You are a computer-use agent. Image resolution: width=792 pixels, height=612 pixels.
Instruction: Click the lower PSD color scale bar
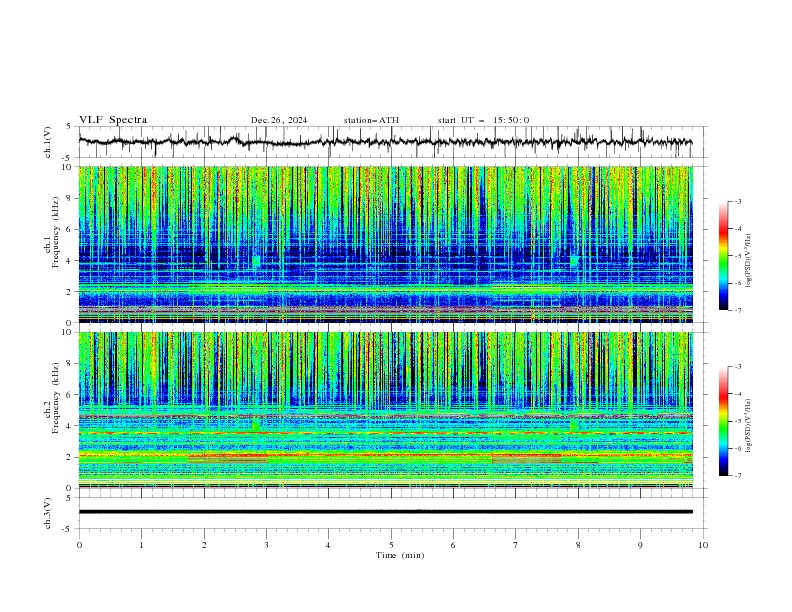(724, 421)
